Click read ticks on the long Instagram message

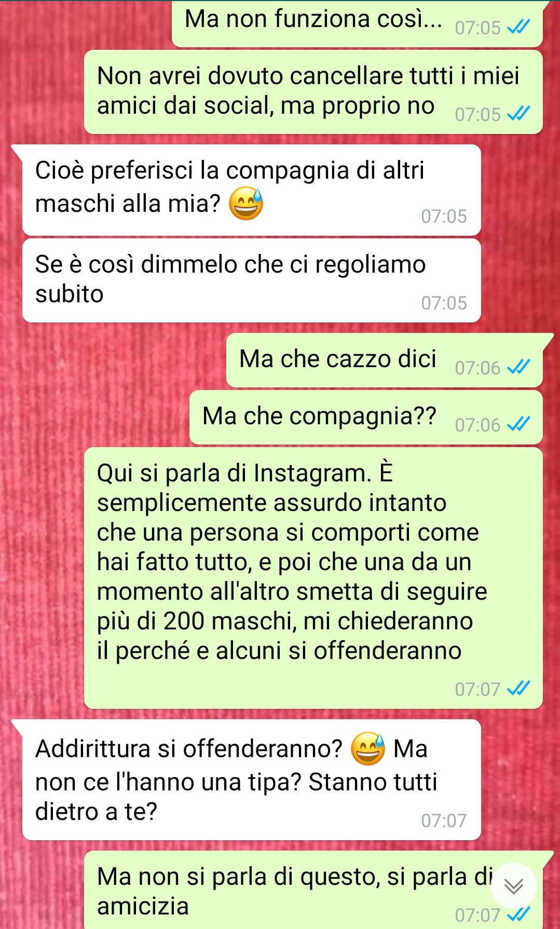tap(518, 689)
